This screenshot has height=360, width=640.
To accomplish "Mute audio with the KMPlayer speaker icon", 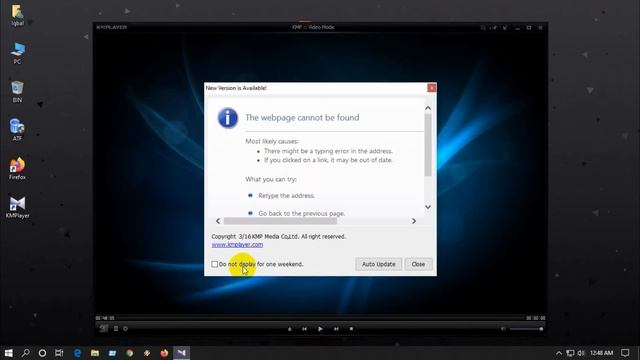I will coord(503,329).
